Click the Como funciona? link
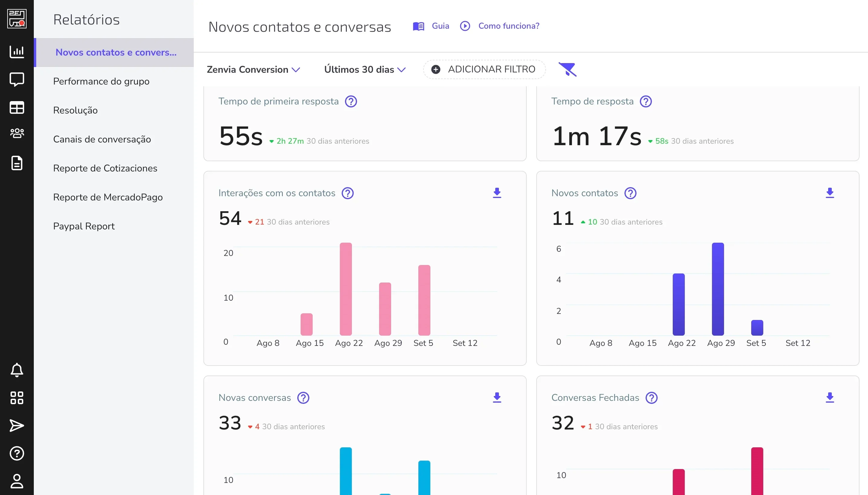 coord(509,26)
